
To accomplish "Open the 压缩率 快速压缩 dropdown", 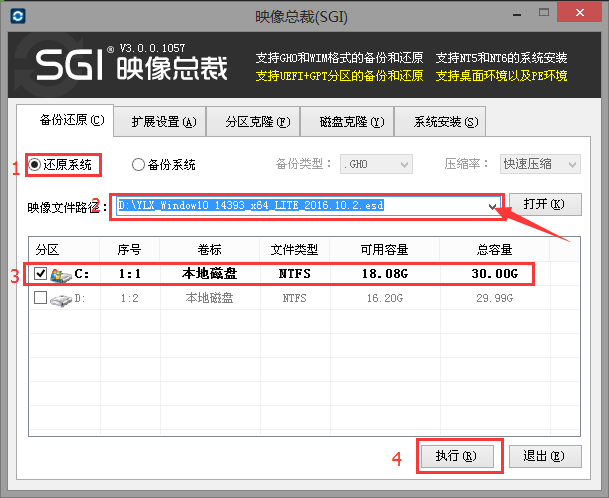I will (x=540, y=164).
